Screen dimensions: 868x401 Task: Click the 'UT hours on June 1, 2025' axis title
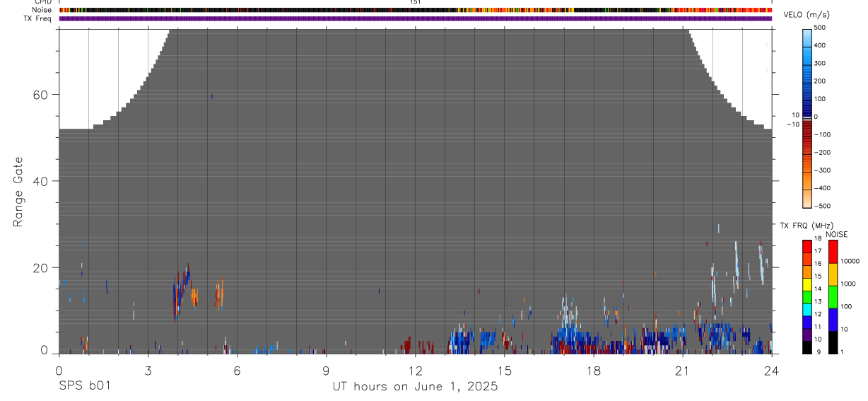pyautogui.click(x=415, y=387)
